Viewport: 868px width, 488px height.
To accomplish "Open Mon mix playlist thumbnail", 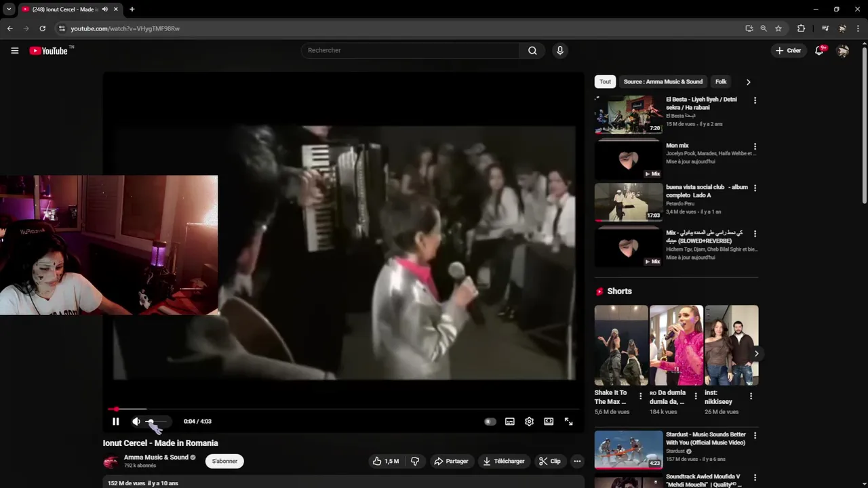I will (x=629, y=160).
